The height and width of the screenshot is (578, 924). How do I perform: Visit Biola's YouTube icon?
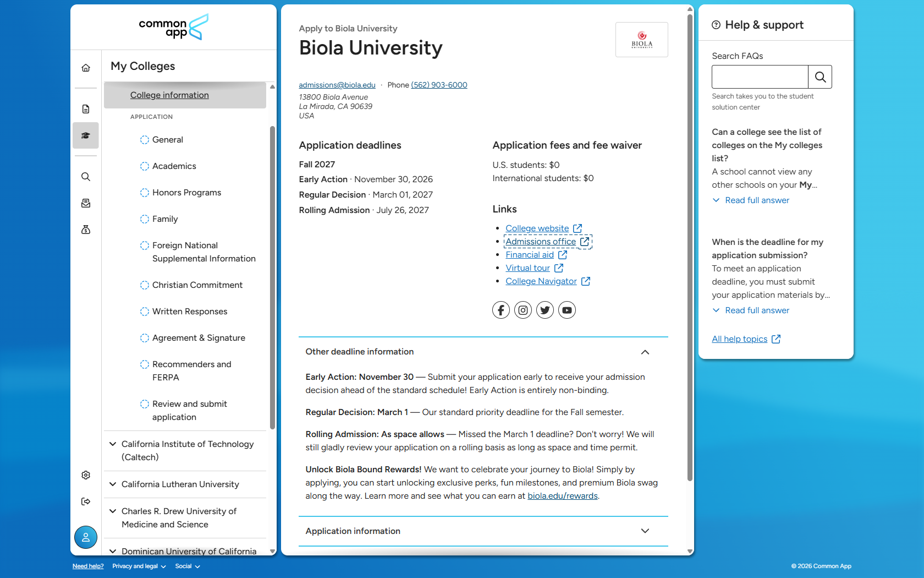(567, 310)
